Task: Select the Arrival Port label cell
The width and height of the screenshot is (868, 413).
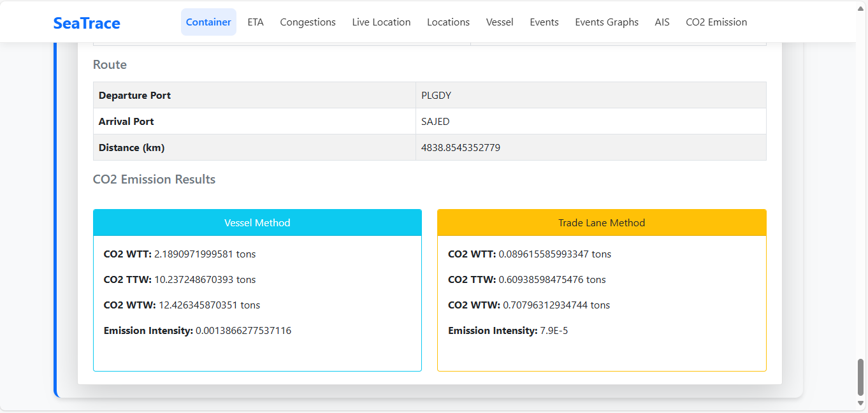Action: 254,121
